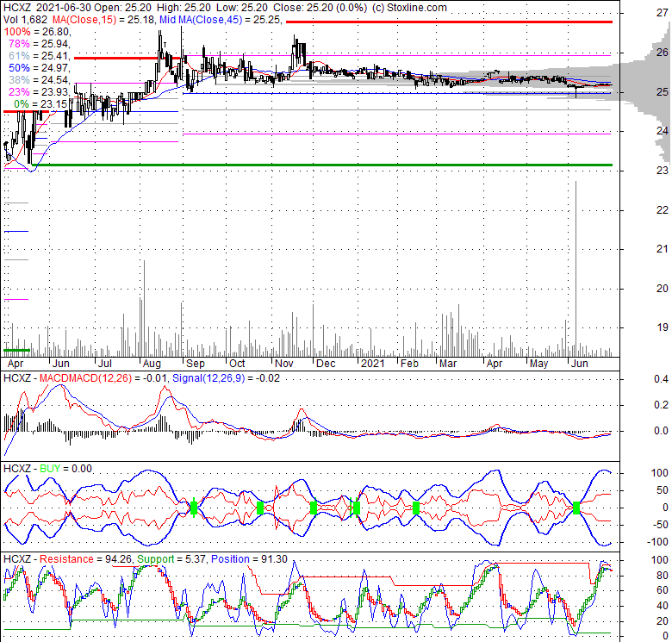Click the '(c) Stoxline.com' credit text

(x=409, y=8)
